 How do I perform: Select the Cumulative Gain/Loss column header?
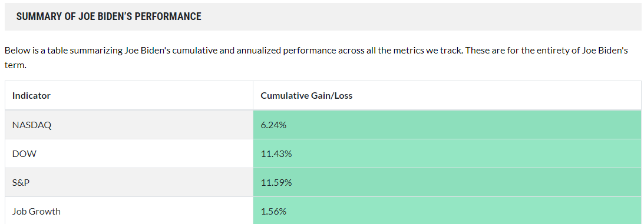pyautogui.click(x=306, y=96)
